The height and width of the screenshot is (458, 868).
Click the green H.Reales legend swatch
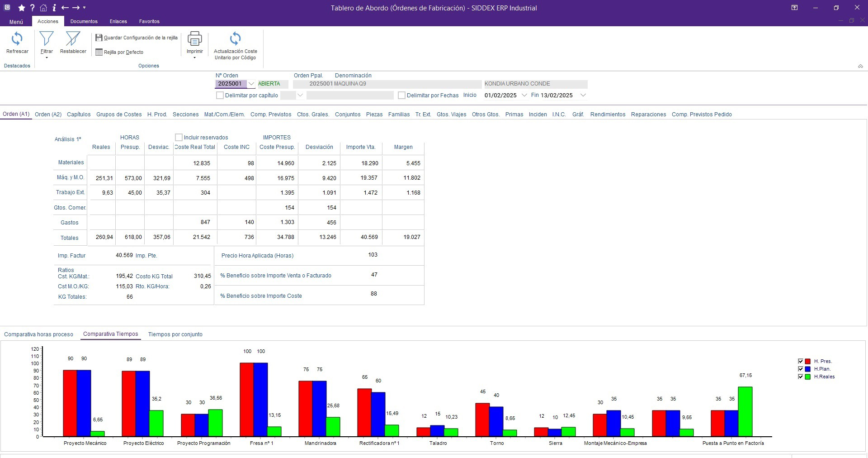(807, 377)
